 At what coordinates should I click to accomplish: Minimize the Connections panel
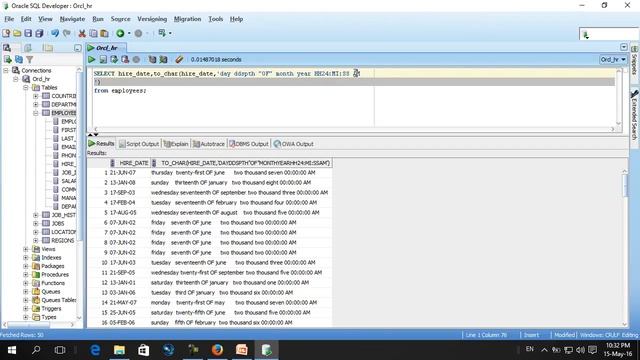(78, 48)
